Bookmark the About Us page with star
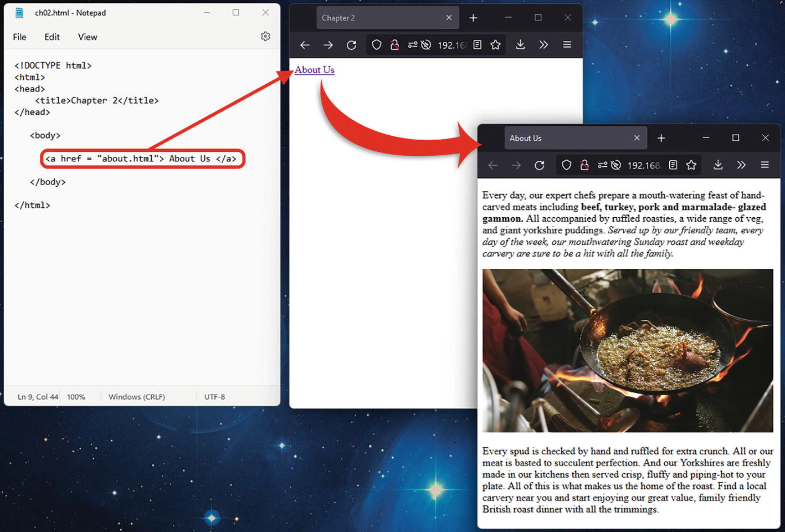Screen dimensions: 785x532 691,165
